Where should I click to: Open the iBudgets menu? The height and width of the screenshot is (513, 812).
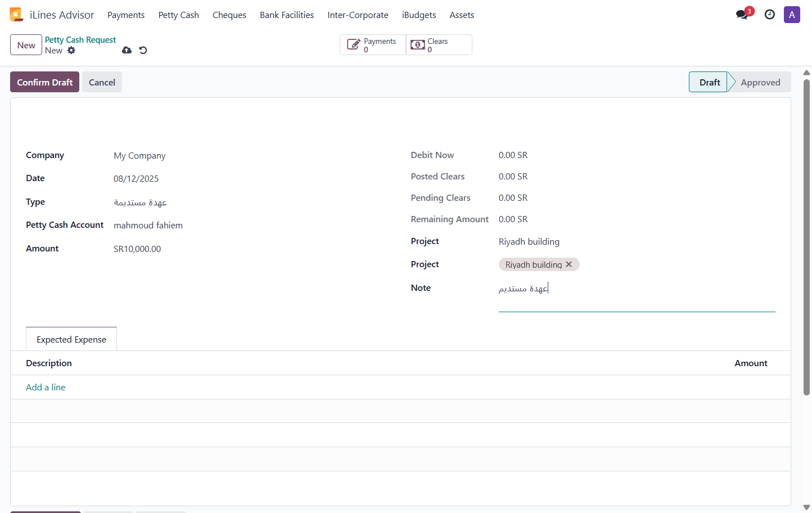[x=419, y=15]
